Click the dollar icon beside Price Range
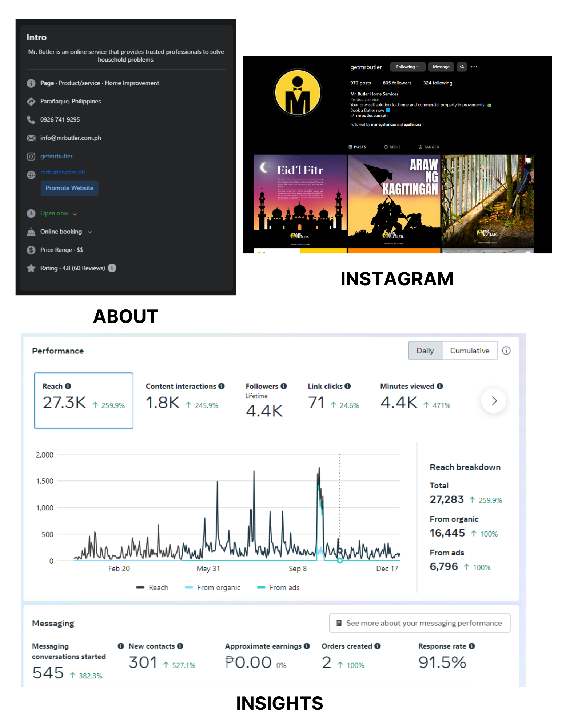The width and height of the screenshot is (562, 728). pos(31,250)
